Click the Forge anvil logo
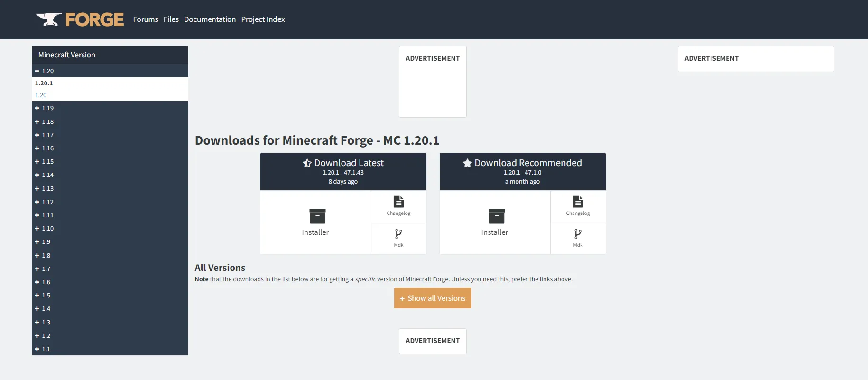 pos(80,19)
